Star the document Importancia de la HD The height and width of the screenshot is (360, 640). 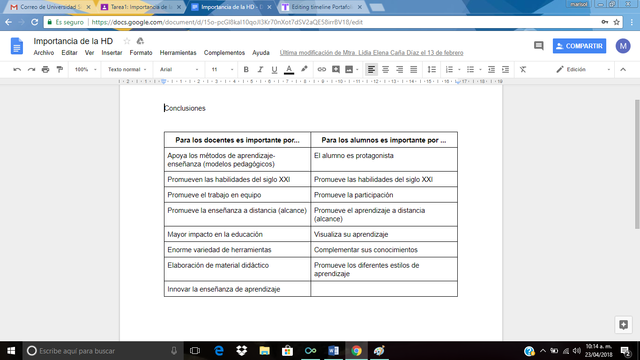(x=127, y=41)
